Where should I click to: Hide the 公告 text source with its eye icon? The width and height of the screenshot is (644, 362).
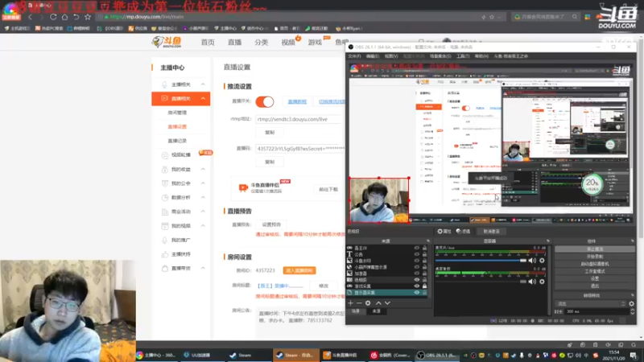pyautogui.click(x=416, y=254)
